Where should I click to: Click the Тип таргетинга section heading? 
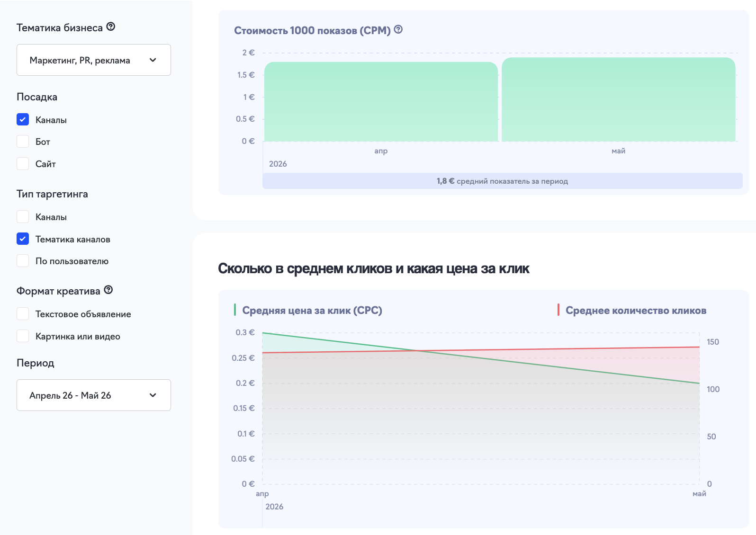52,194
